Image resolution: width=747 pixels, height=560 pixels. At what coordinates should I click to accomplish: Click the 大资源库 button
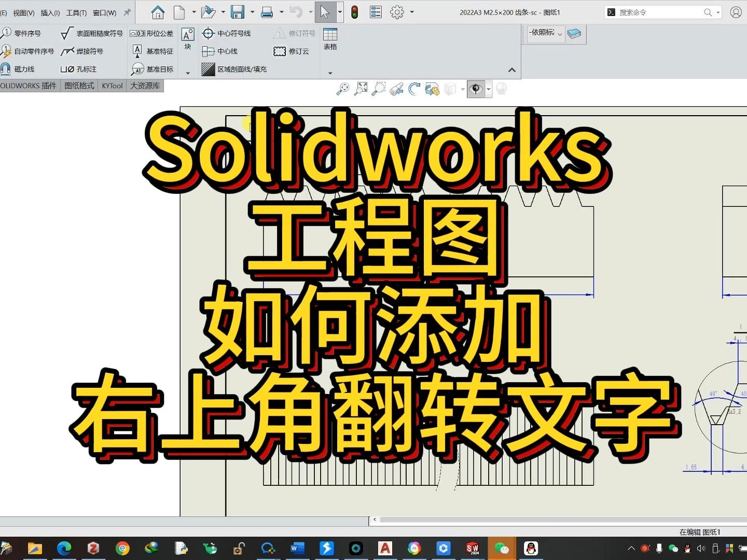tap(144, 86)
